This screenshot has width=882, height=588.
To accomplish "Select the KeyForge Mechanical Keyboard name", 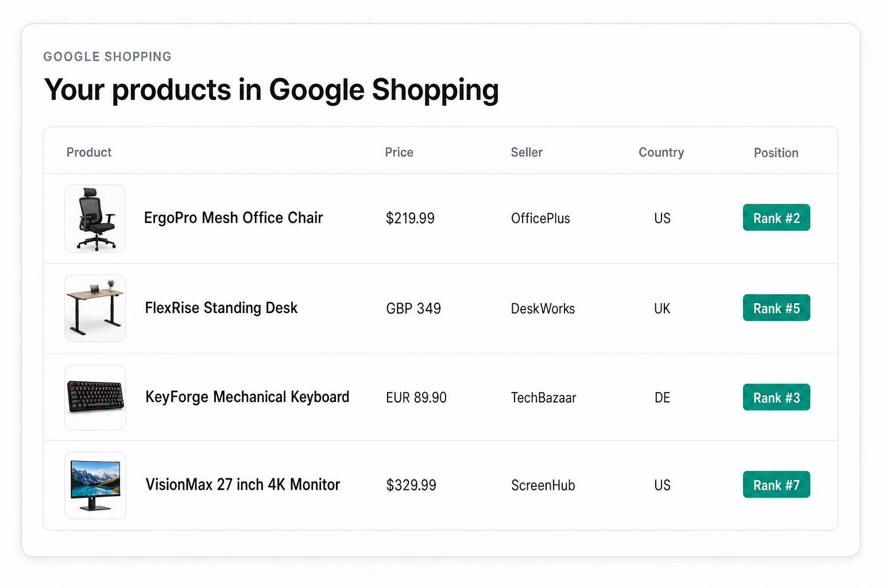I will click(247, 397).
